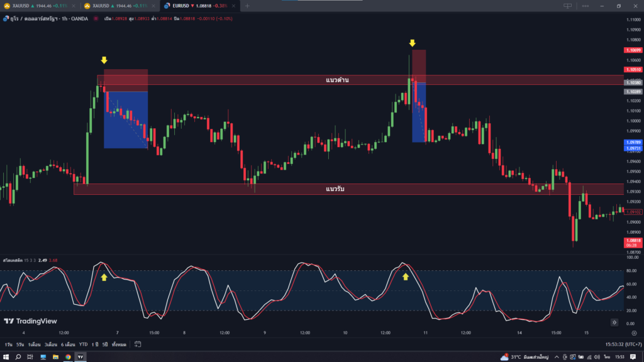The height and width of the screenshot is (362, 644).
Task: Select the all-time range (ทั้งหมด)
Action: coord(119,344)
